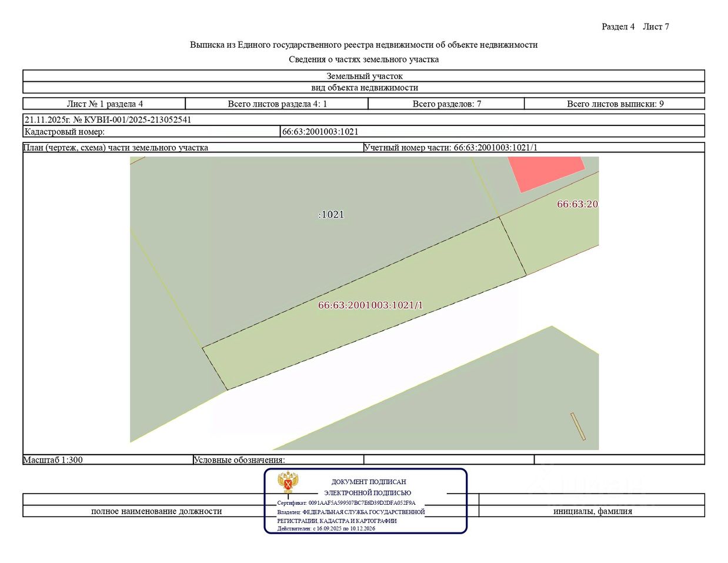This screenshot has width=728, height=563.
Task: Click the 'Земельный участок' table cell
Action: click(364, 76)
